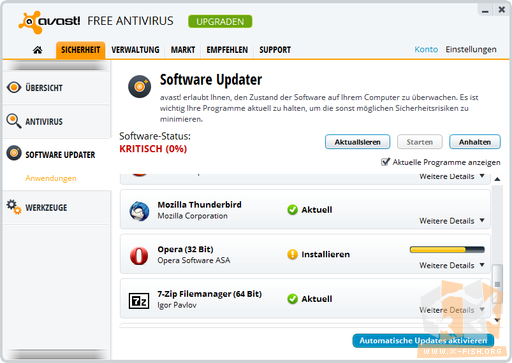Click the Software Updater sidebar disc icon
Screen dimensions: 512x363
tap(14, 153)
